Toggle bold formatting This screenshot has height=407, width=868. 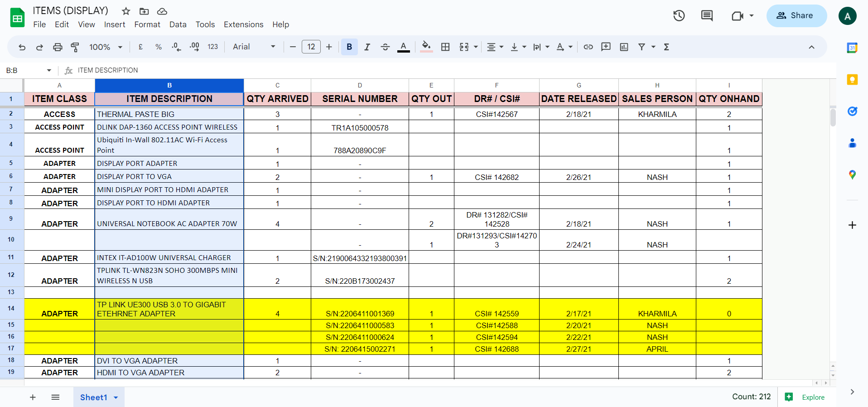click(x=349, y=47)
